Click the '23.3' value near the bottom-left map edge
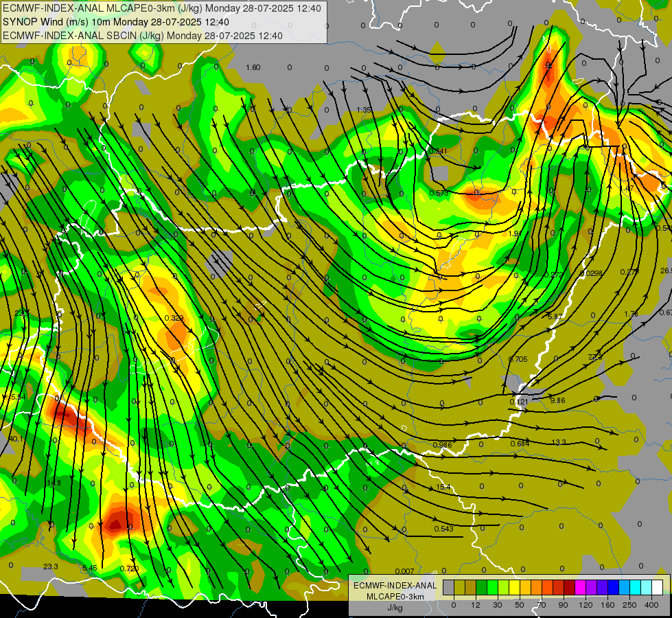The image size is (672, 618). [51, 566]
